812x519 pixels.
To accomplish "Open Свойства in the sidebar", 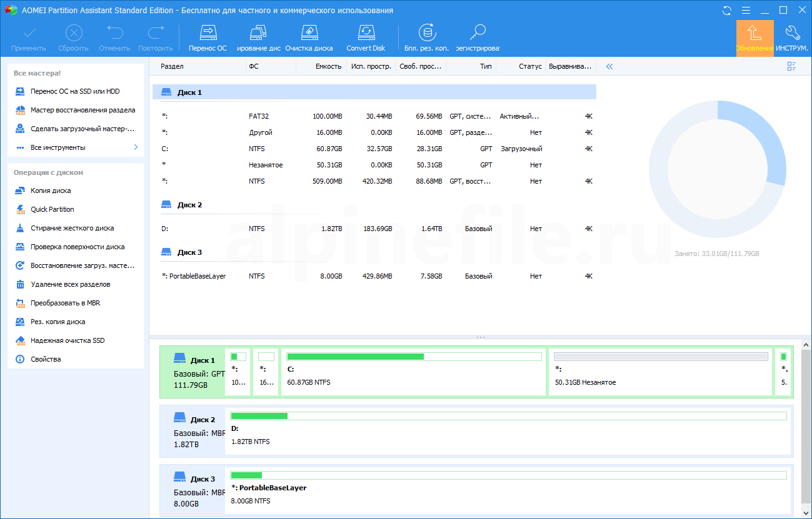I will click(x=46, y=359).
